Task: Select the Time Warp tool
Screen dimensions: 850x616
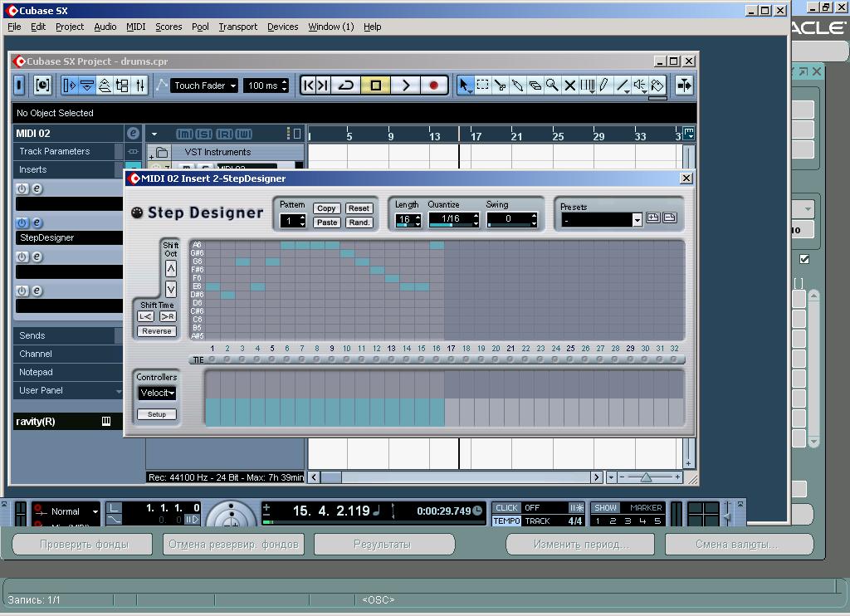Action: [587, 86]
